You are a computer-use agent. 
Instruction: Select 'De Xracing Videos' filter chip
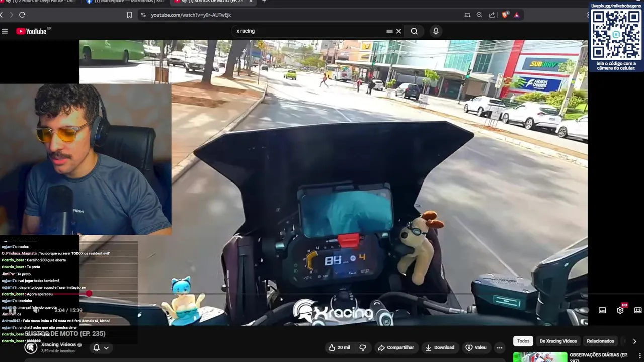(x=558, y=341)
